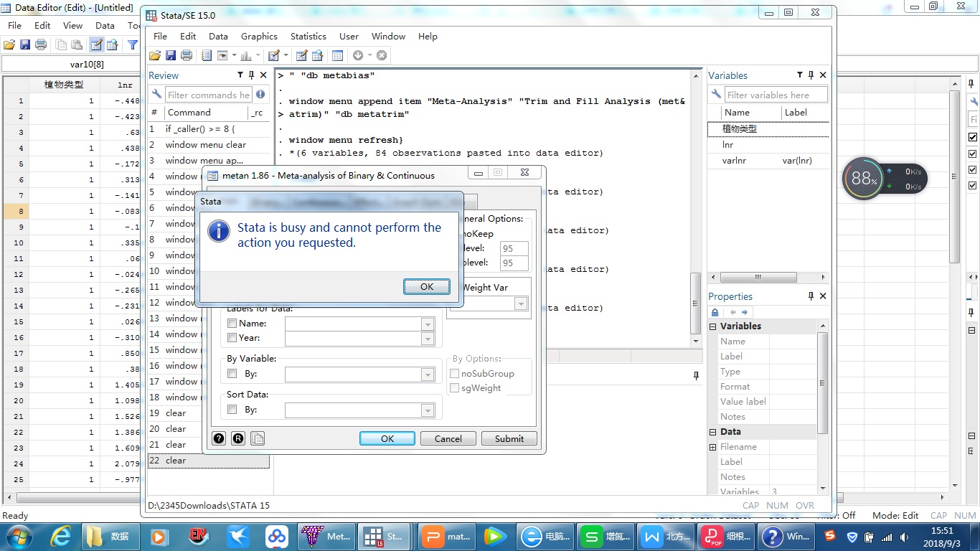Screen dimensions: 980x551
Task: Click Cancel in the metan dialog
Action: (x=448, y=438)
